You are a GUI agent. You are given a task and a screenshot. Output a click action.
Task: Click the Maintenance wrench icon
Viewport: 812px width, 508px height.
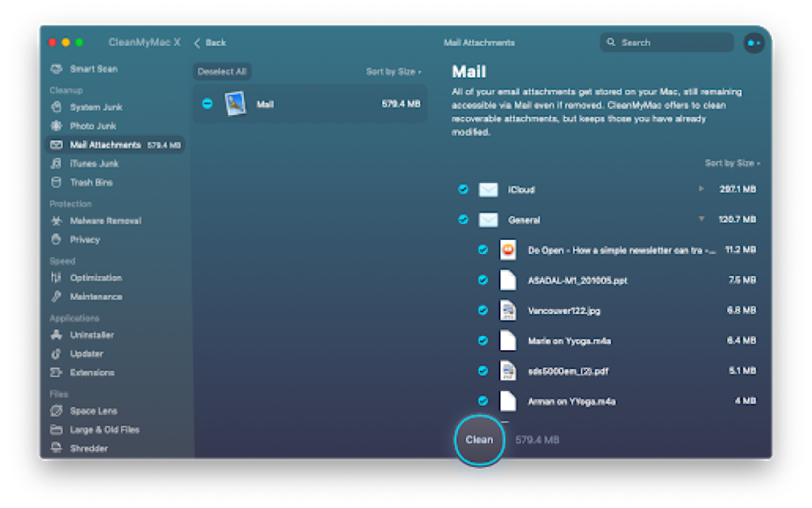coord(57,296)
